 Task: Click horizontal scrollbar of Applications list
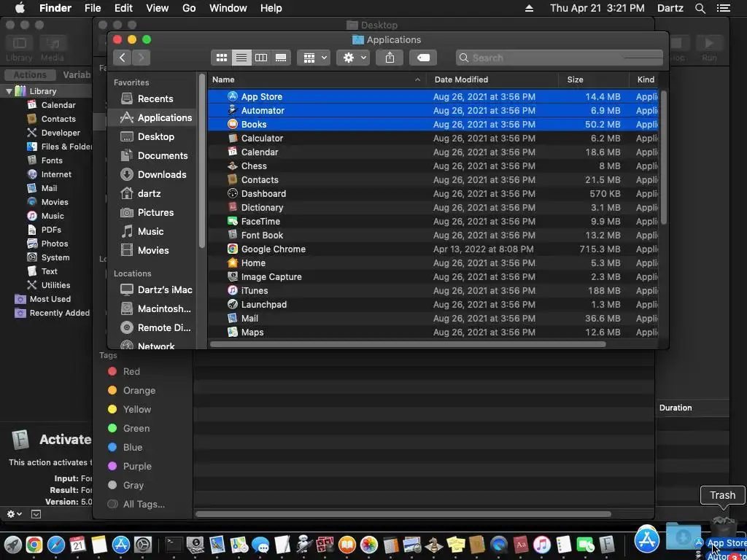click(x=408, y=344)
